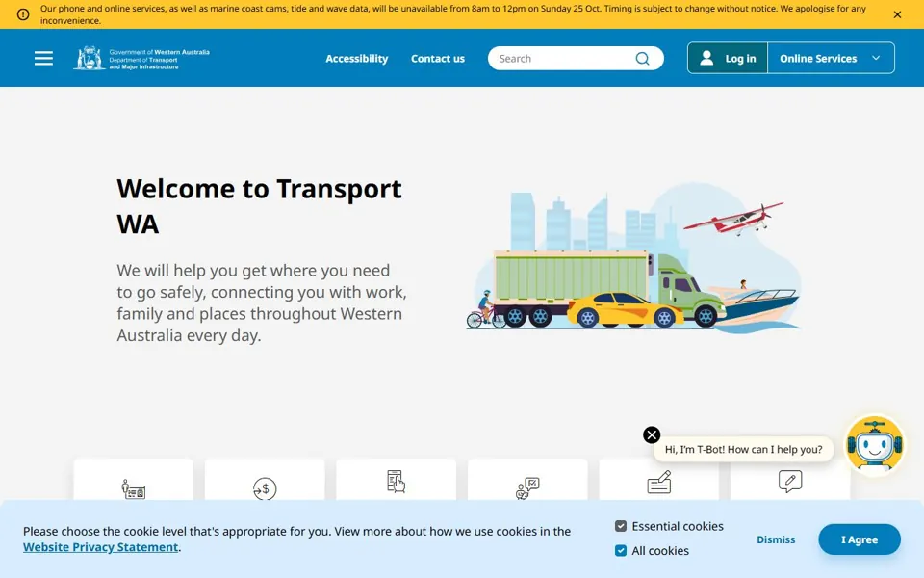The height and width of the screenshot is (578, 924).
Task: Click the magnifier search icon
Action: (642, 59)
